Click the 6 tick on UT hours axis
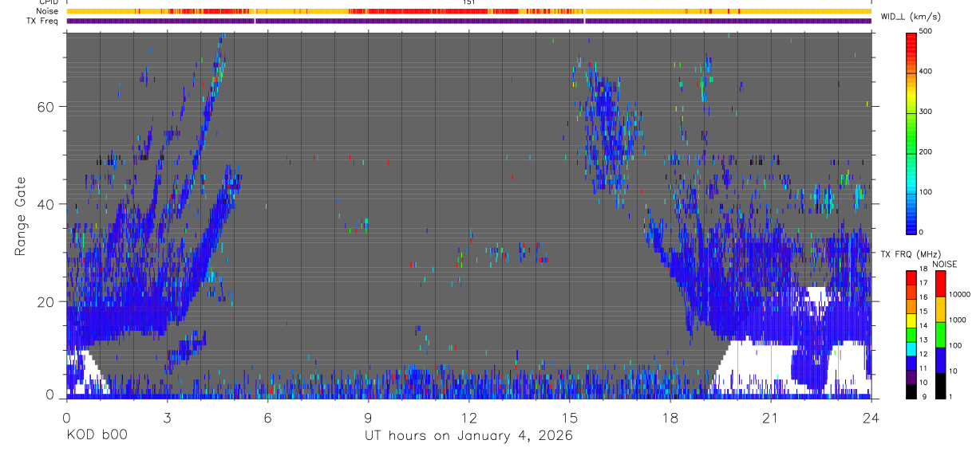The width and height of the screenshot is (980, 452). 267,417
